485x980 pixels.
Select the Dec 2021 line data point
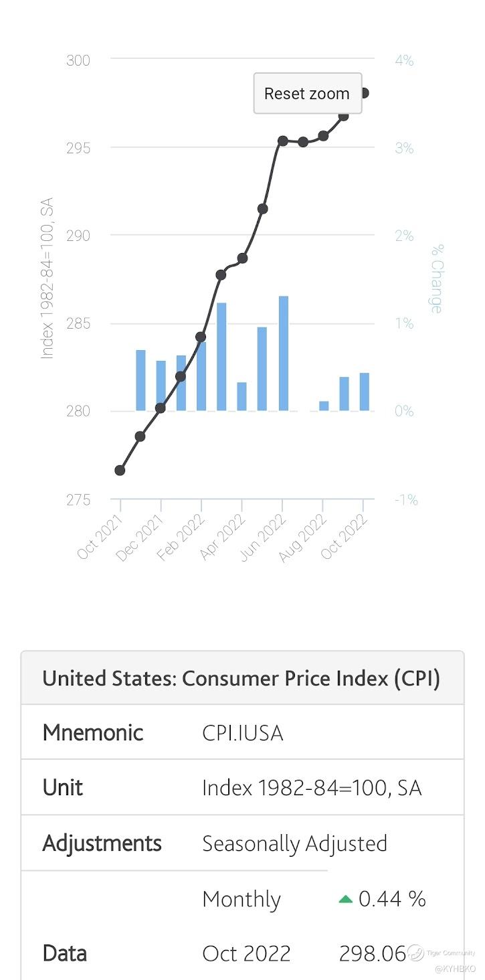[161, 408]
